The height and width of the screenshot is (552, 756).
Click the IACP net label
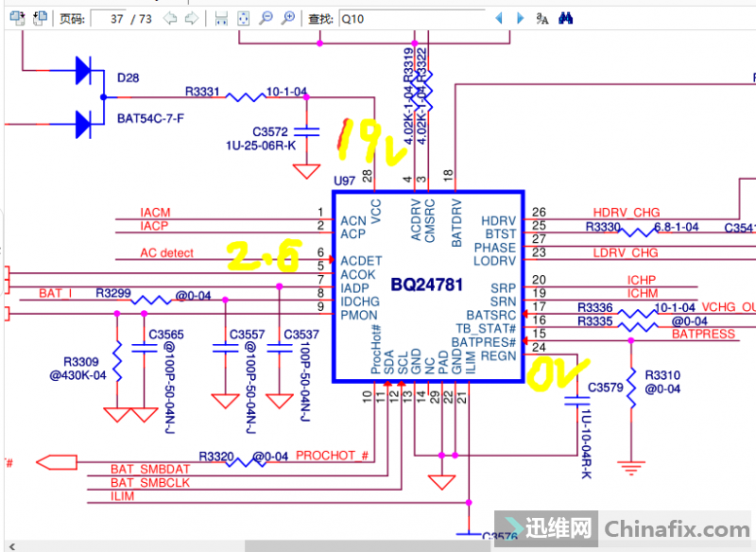[154, 226]
